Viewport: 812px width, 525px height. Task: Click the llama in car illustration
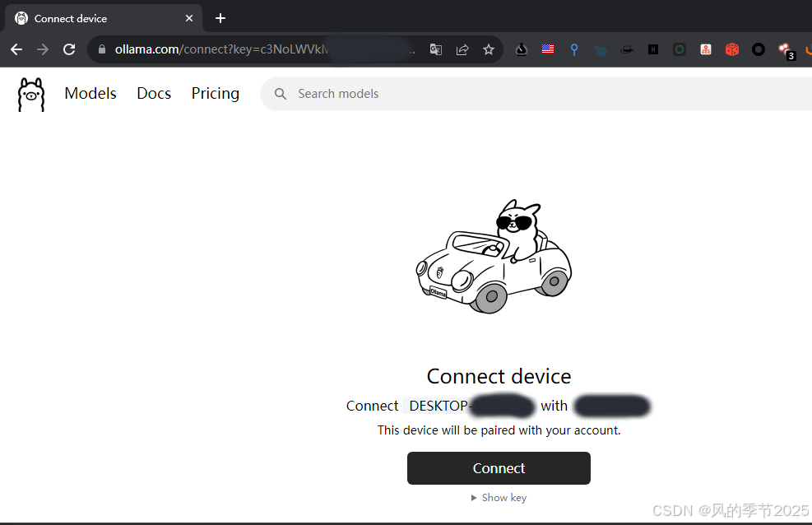[494, 257]
